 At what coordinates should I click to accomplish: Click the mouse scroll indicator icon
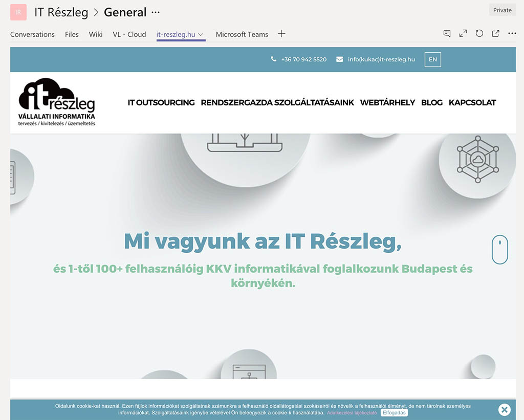499,249
